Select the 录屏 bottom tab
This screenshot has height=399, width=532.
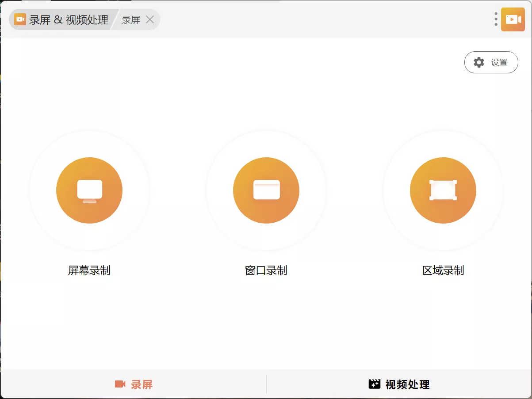coord(134,384)
